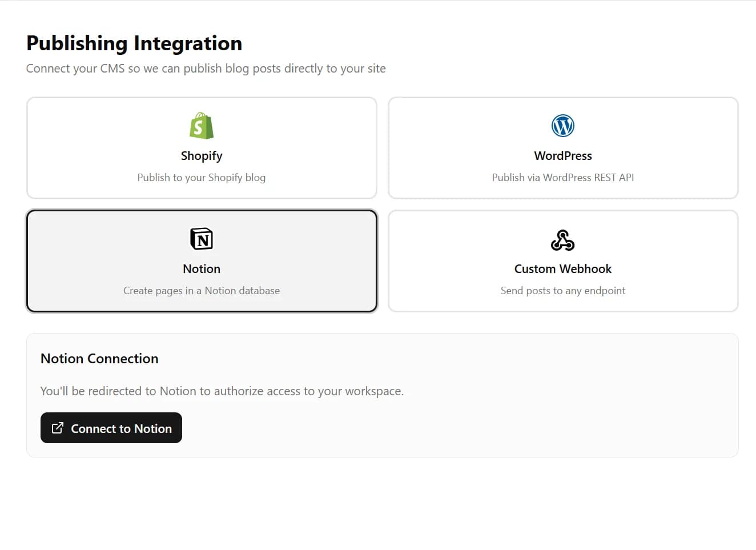
Task: Click the Notion Connection section heading
Action: pos(99,359)
